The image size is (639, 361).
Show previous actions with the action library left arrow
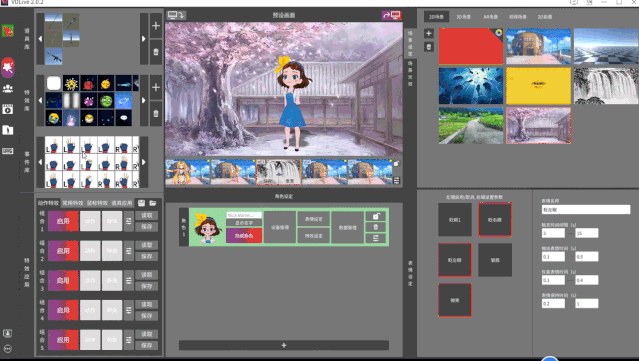click(x=40, y=162)
